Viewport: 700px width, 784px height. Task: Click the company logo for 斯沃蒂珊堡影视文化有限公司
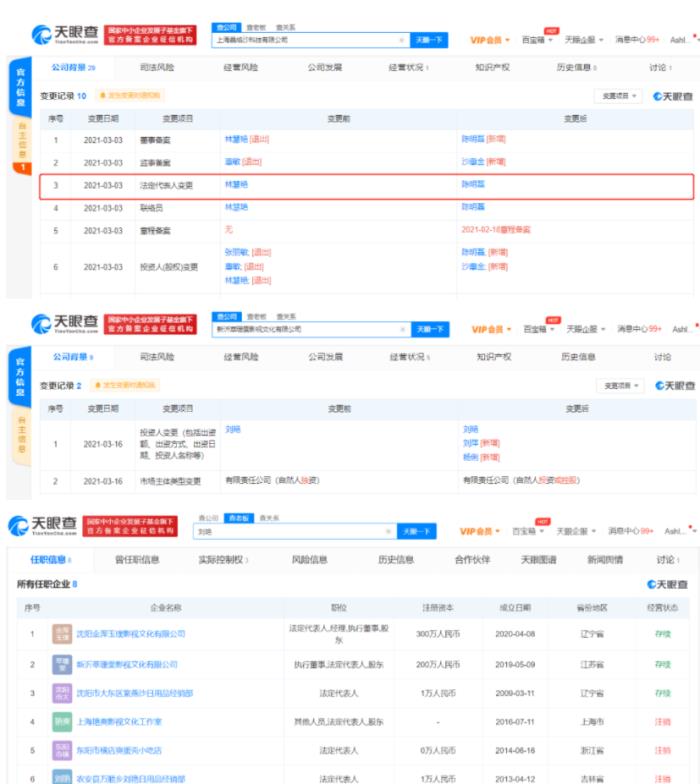pos(62,664)
